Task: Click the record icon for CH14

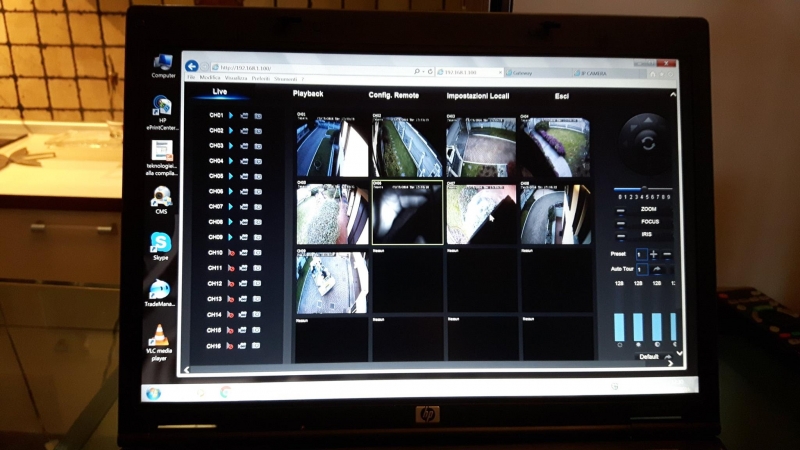Action: (243, 314)
